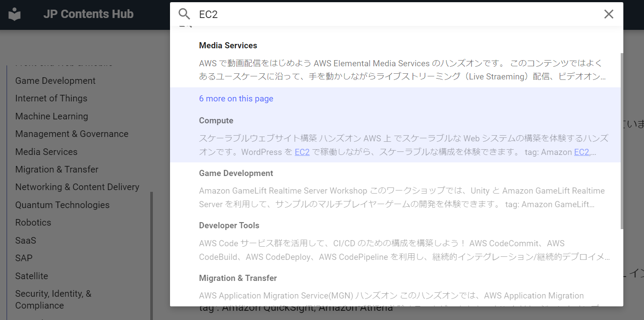Select Robotics in the sidebar

point(33,223)
